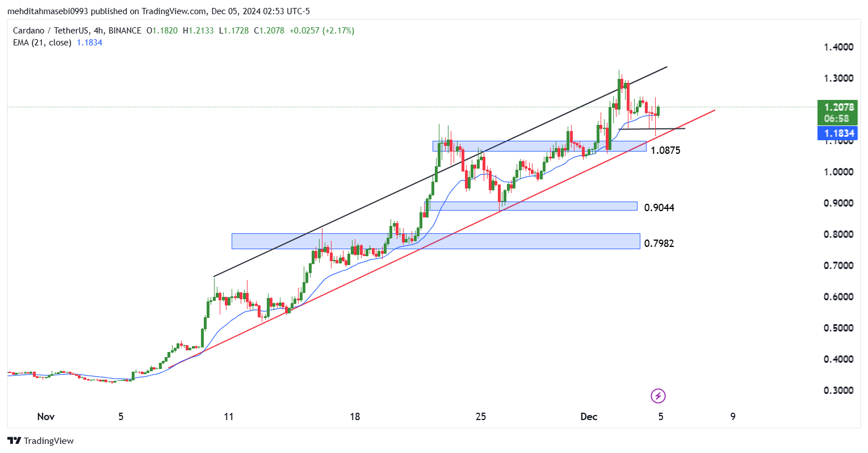The height and width of the screenshot is (453, 868).
Task: Click the 0.4000 price axis tick
Action: (838, 359)
